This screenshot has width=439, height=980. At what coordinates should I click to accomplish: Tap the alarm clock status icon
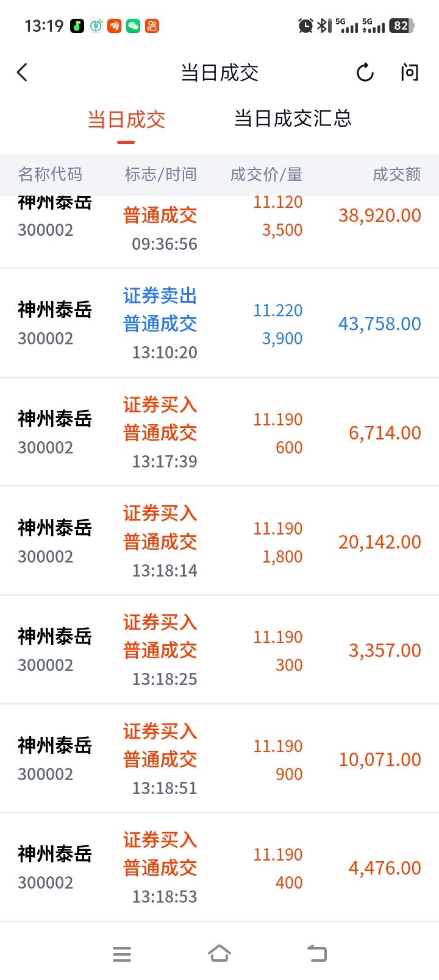point(305,26)
